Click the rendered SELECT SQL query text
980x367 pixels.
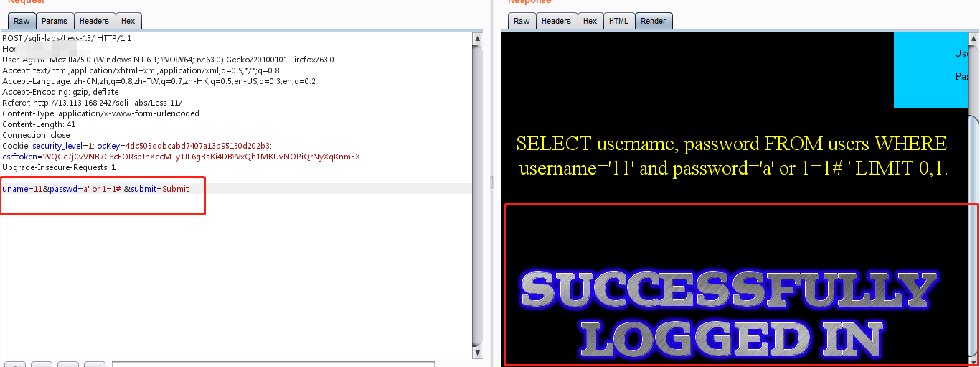pyautogui.click(x=733, y=156)
